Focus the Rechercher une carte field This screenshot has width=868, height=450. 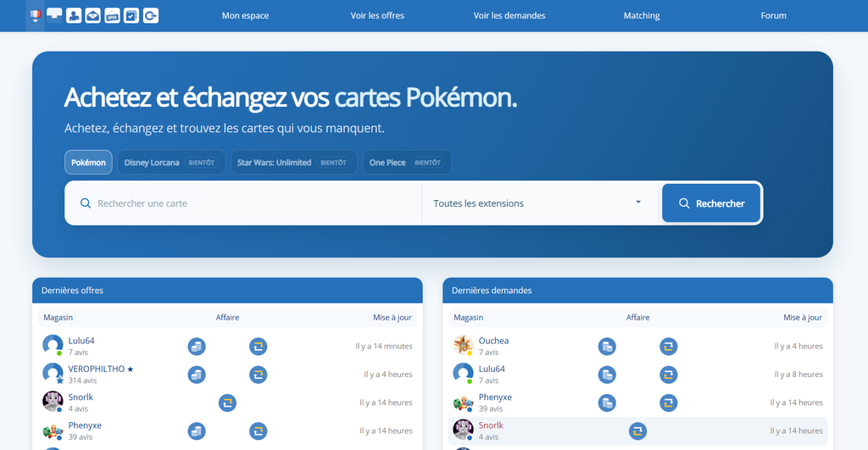coord(243,203)
